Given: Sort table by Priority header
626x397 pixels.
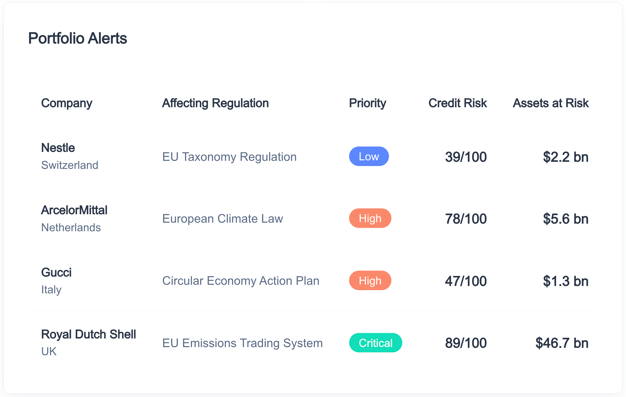Looking at the screenshot, I should (367, 103).
